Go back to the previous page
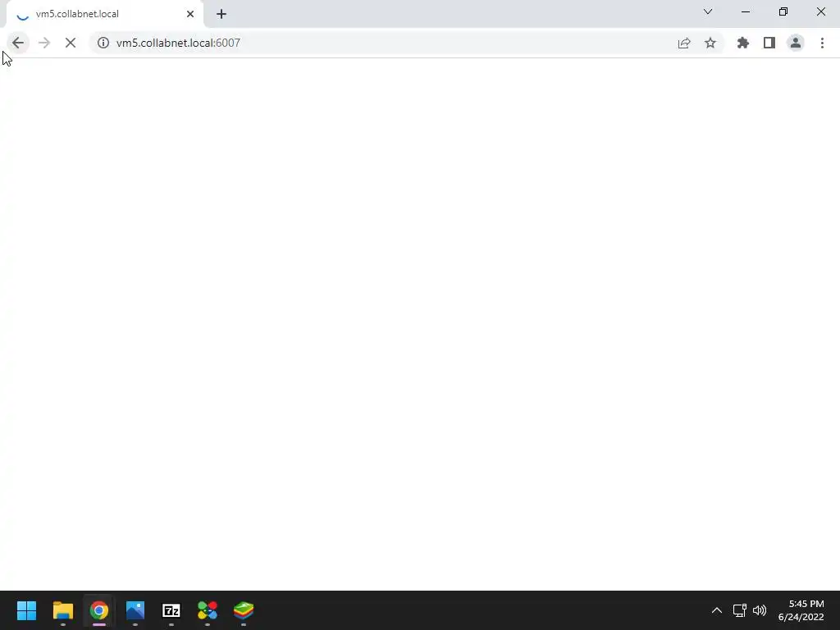This screenshot has height=630, width=840. 18,43
